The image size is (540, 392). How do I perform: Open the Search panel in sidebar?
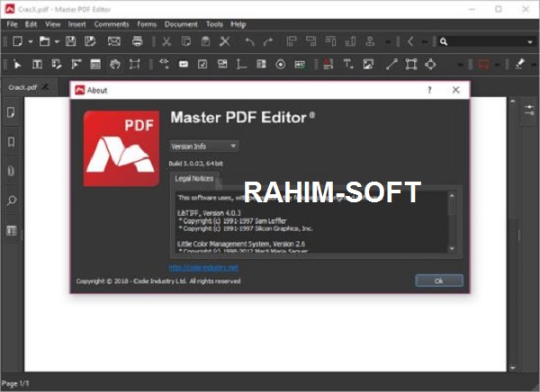(x=11, y=200)
